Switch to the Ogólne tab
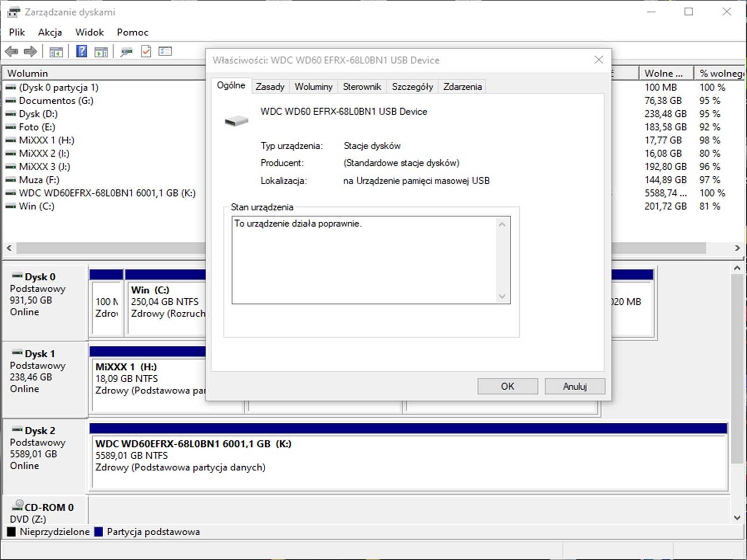 (231, 85)
